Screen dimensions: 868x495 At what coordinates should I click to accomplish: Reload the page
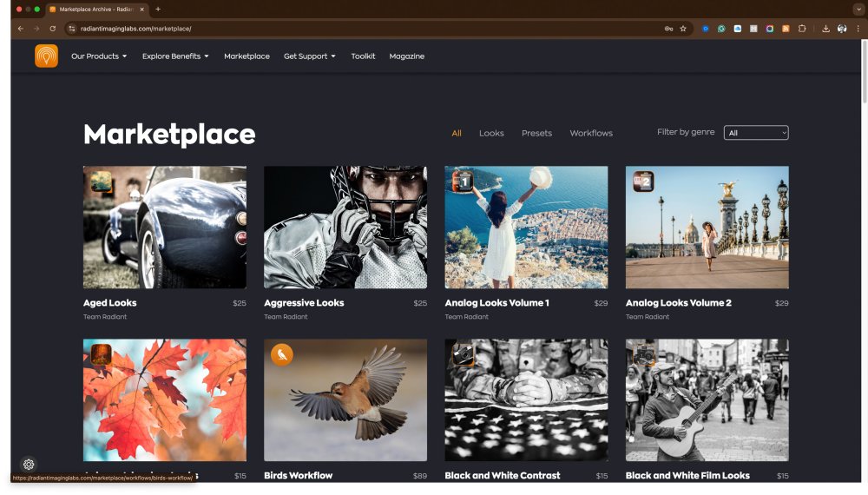tap(52, 29)
